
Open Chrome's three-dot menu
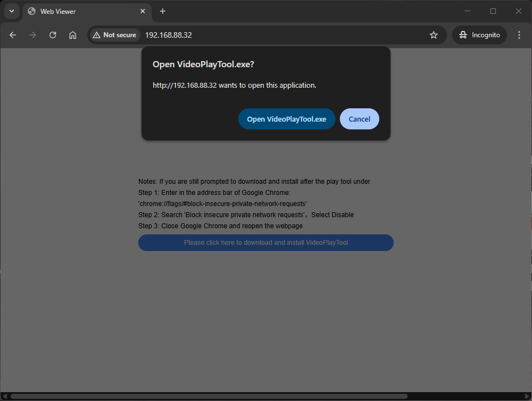coord(519,35)
